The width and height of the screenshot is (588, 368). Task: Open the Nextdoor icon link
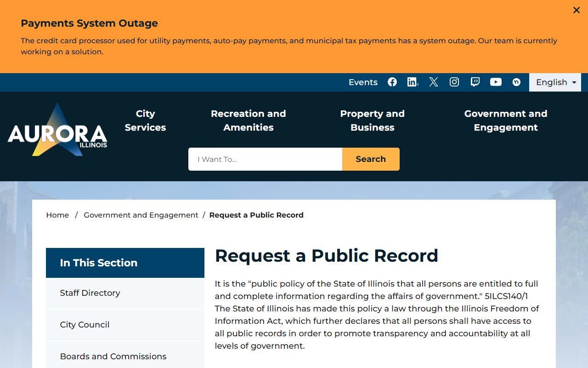516,82
